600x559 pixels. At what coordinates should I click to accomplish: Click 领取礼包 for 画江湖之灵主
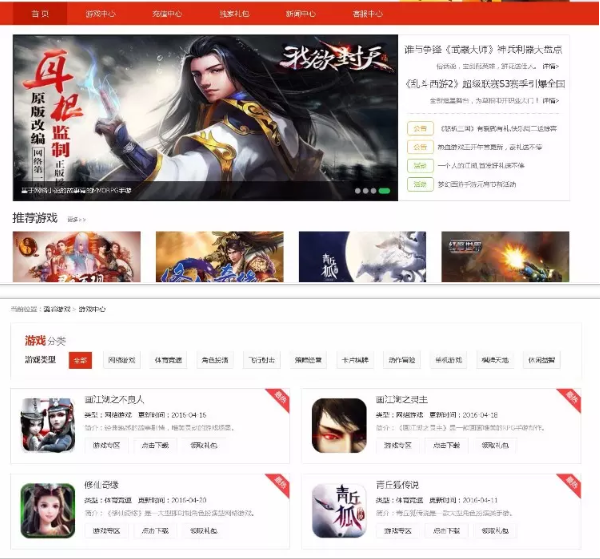point(495,445)
